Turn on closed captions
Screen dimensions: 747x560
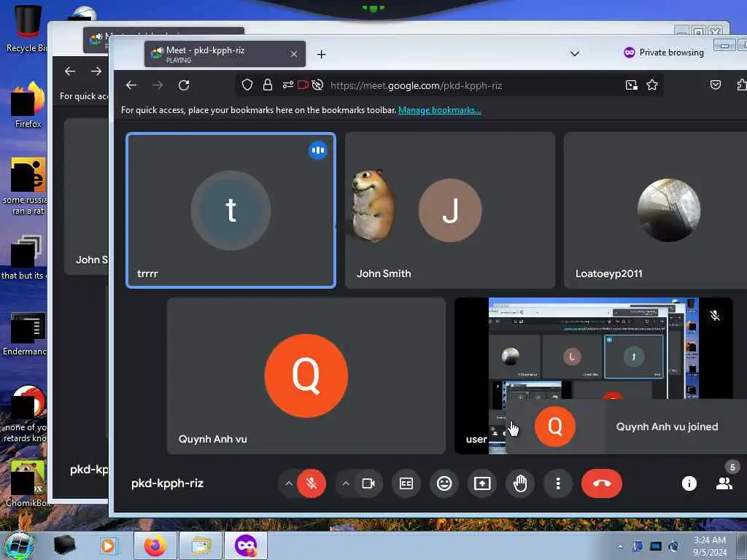406,483
